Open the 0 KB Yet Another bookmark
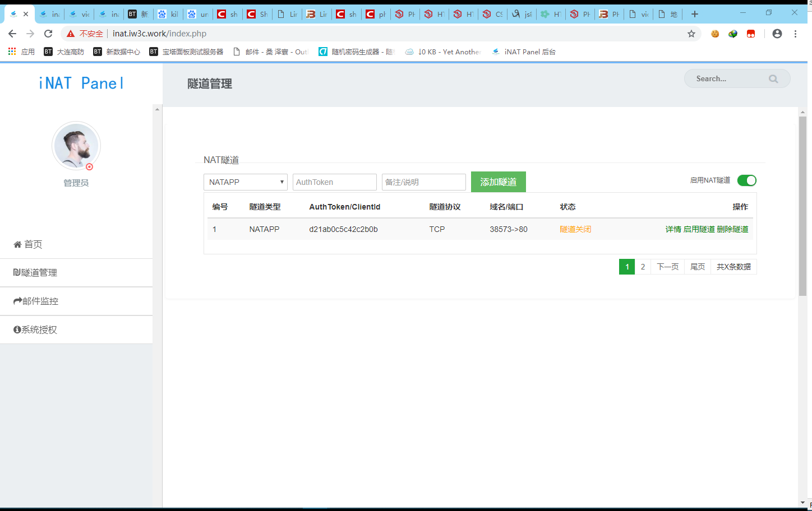The image size is (812, 511). click(x=443, y=52)
